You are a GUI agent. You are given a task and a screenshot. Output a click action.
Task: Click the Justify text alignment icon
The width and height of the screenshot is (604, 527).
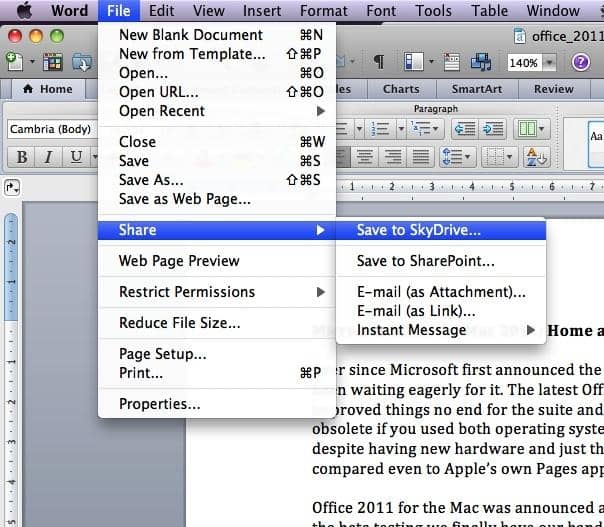[x=421, y=157]
